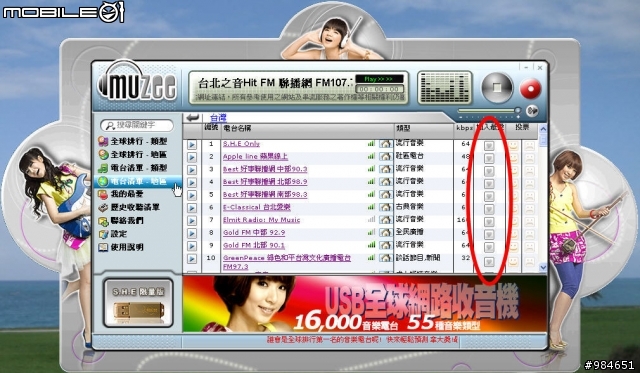640x373 pixels.
Task: Click the back arrow above station list
Action: click(x=193, y=118)
